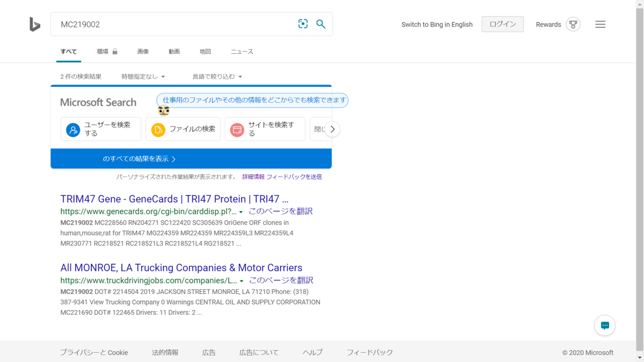The image size is (644, 362).
Task: Click フィードバックを送信 link
Action: [x=294, y=176]
